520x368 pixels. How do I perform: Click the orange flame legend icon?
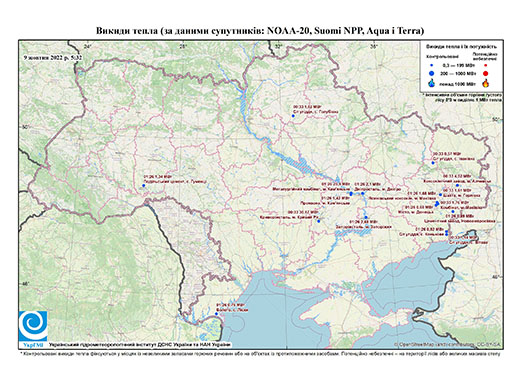tap(486, 83)
